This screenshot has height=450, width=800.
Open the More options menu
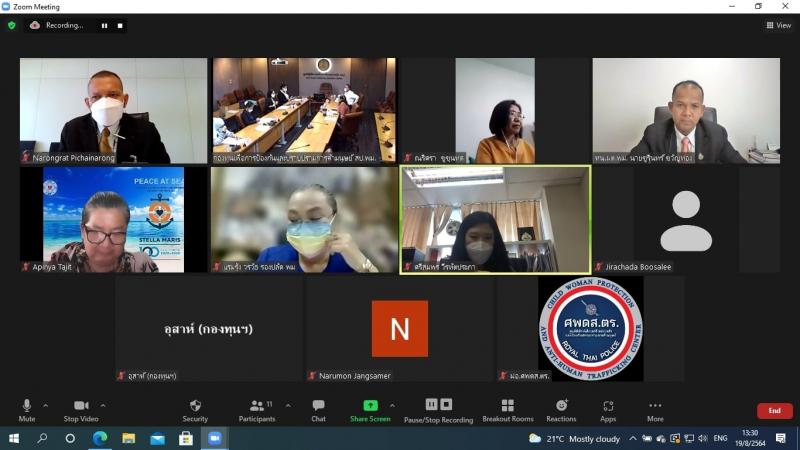[x=655, y=411]
